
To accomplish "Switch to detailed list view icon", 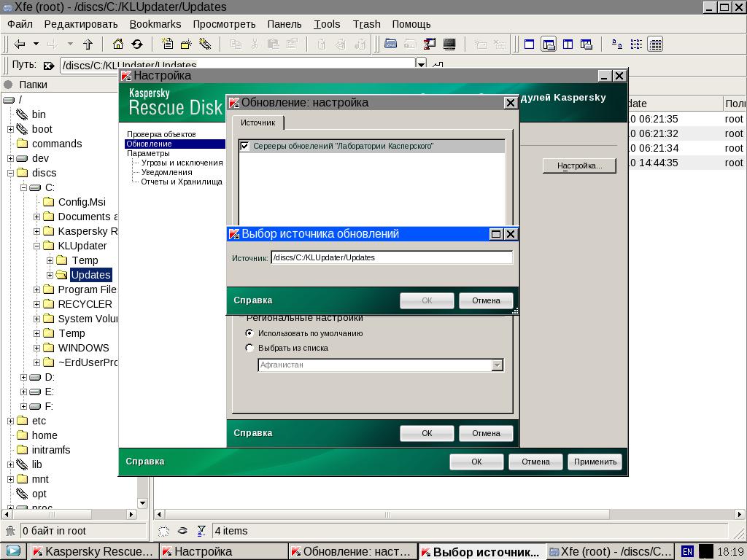I will tap(655, 44).
